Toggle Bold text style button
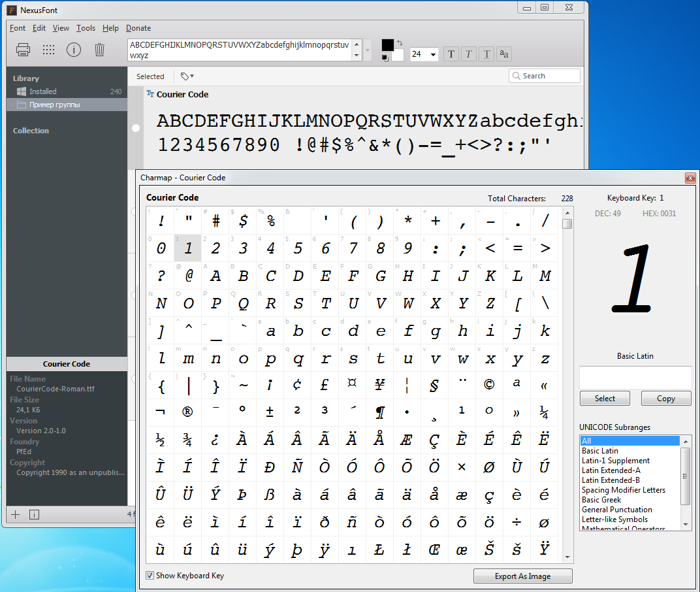Image resolution: width=700 pixels, height=592 pixels. point(451,54)
